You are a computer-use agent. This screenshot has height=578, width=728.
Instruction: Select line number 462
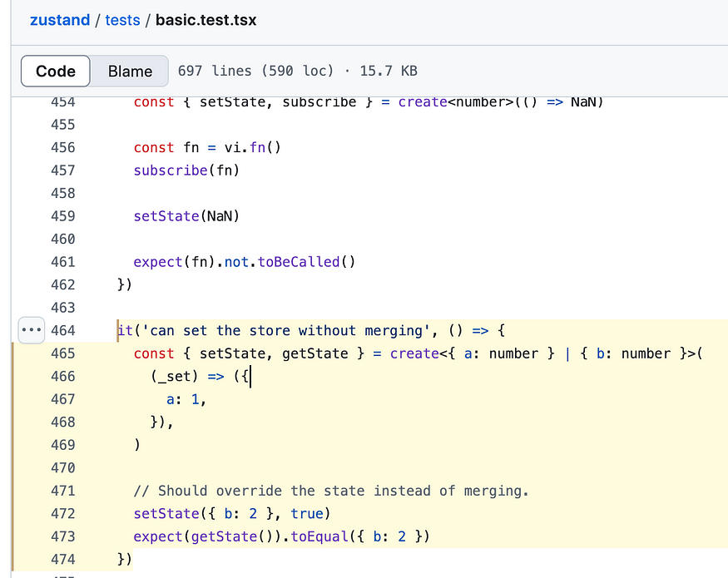62,284
